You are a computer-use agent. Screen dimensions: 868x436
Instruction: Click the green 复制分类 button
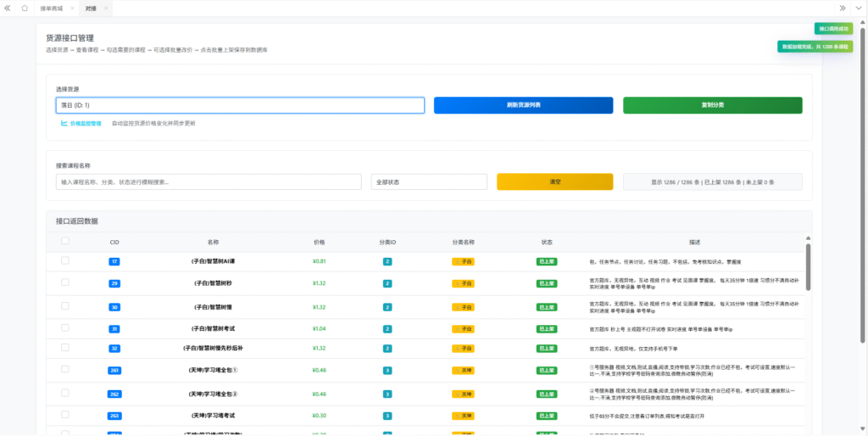pos(712,105)
